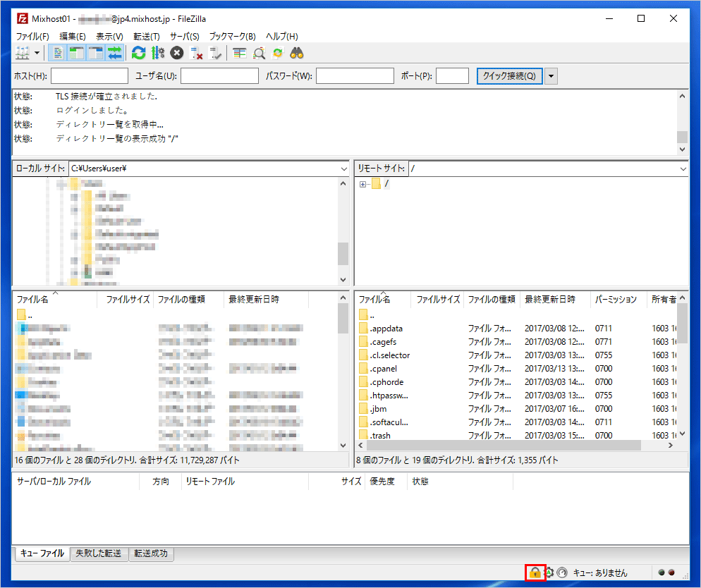Image resolution: width=701 pixels, height=588 pixels.
Task: Sort remote list by 最終更新日時 column
Action: click(555, 300)
